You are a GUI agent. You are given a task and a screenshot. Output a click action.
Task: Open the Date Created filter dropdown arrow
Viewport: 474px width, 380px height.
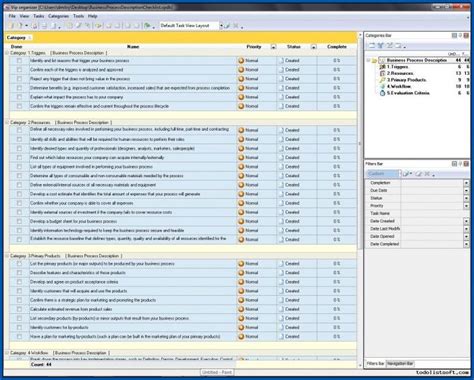click(466, 221)
